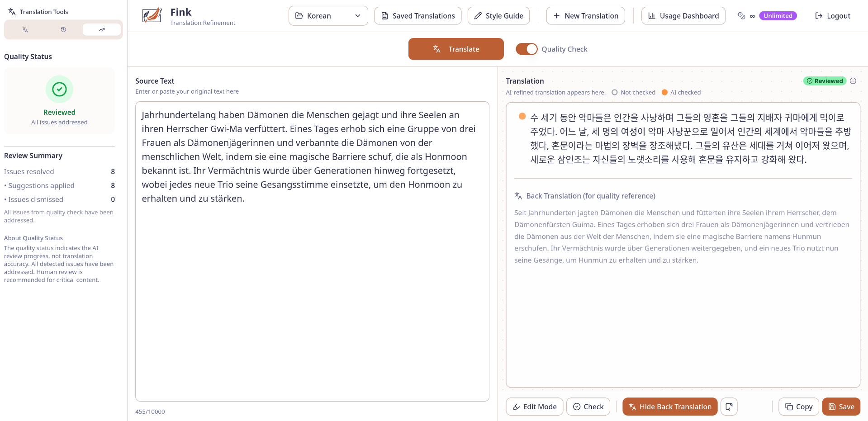Screen dimensions: 868x421
Task: Open the Usage Dashboard
Action: click(x=683, y=15)
